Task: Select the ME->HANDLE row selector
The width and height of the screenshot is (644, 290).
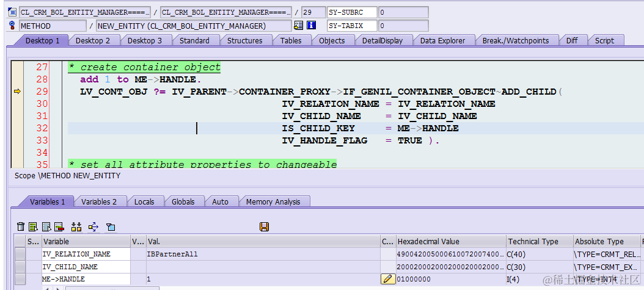Action: pos(20,279)
